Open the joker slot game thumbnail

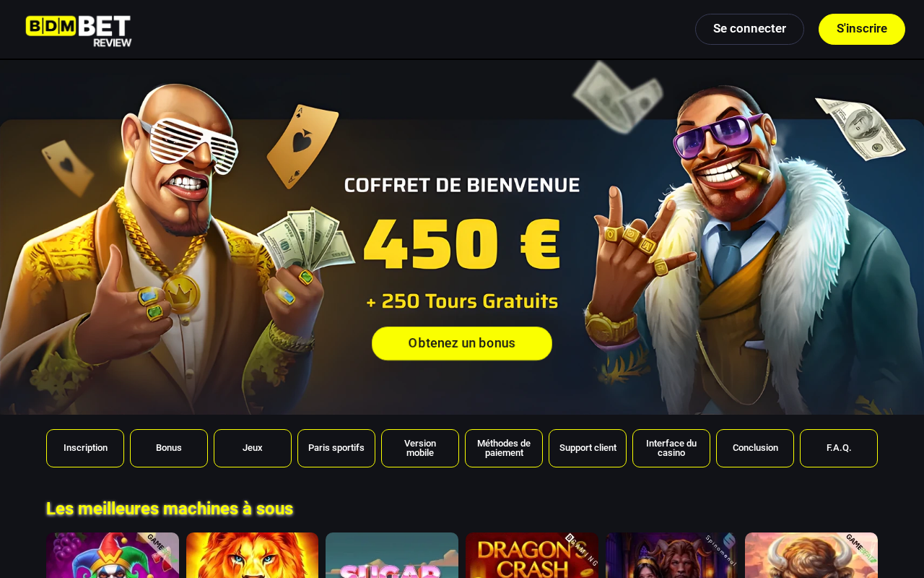click(113, 556)
